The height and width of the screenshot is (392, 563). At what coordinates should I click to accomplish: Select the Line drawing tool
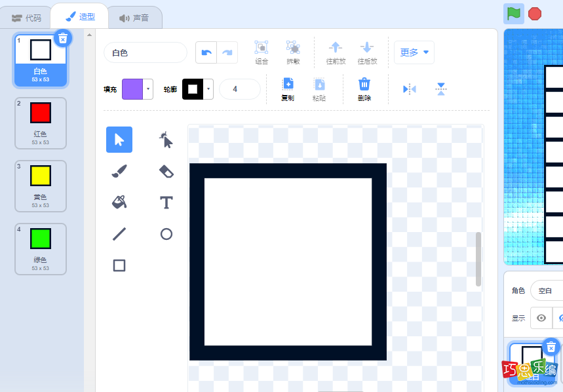pos(119,234)
